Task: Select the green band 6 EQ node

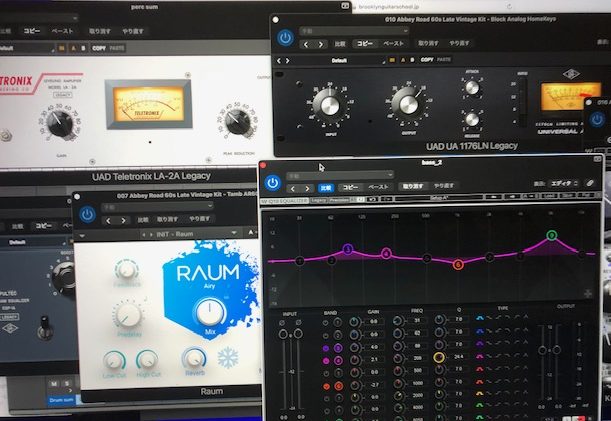Action: coord(551,235)
